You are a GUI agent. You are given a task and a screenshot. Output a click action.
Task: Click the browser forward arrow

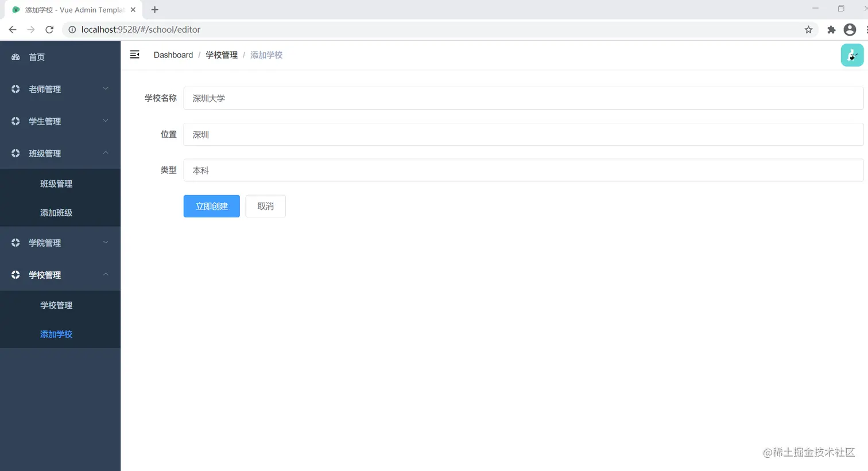pos(31,29)
